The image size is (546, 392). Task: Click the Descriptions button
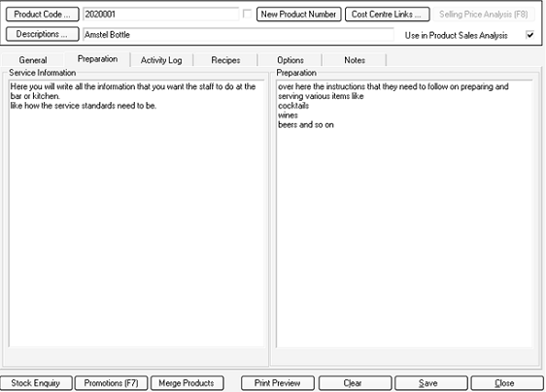[x=42, y=34]
